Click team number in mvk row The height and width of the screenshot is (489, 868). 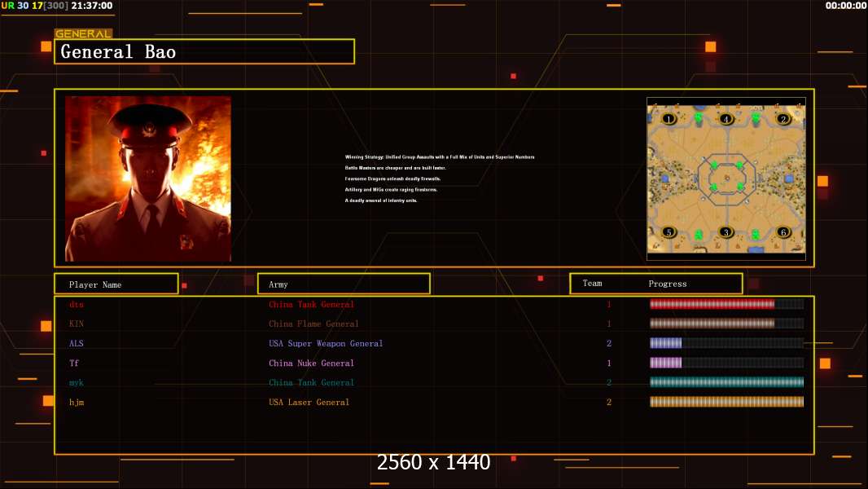pos(609,382)
